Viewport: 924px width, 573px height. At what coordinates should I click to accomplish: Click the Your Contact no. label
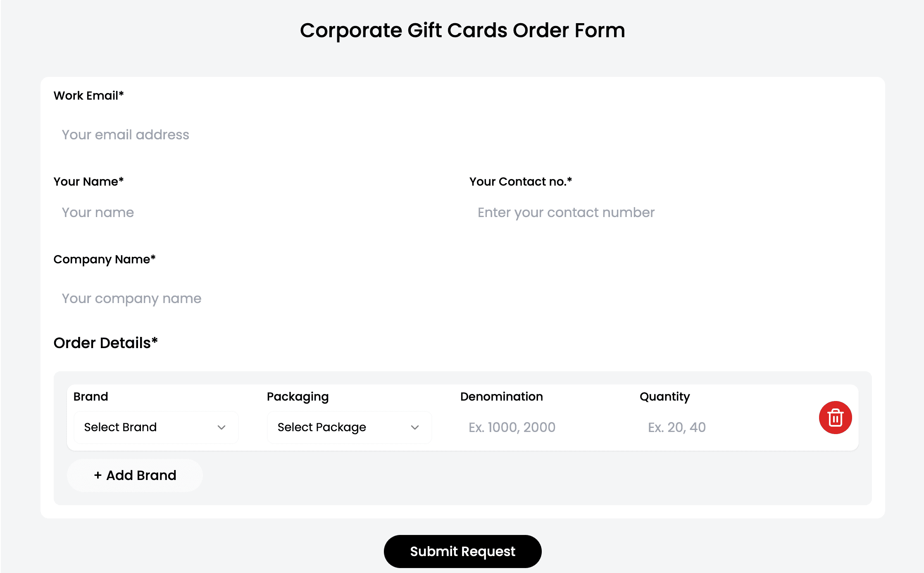(520, 182)
